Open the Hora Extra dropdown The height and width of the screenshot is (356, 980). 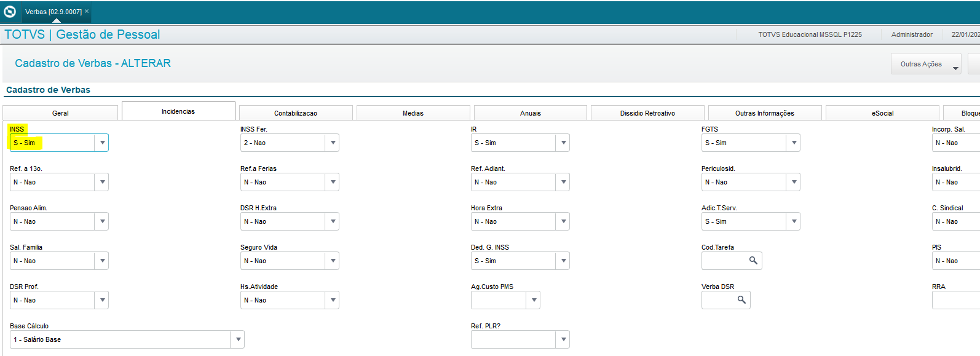(563, 221)
